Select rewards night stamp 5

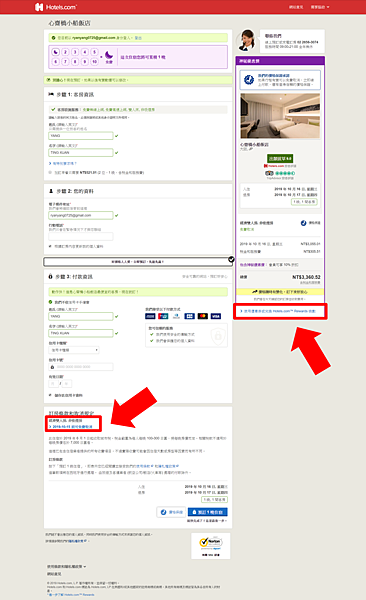point(95,52)
